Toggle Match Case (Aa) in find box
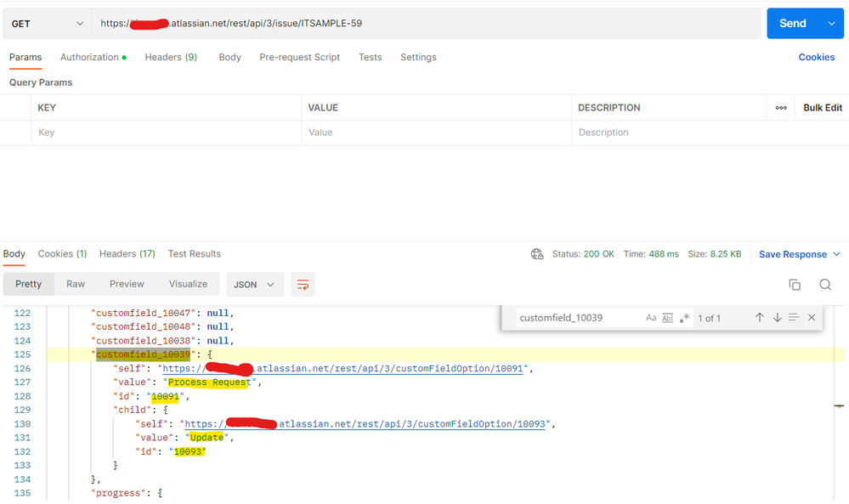The image size is (849, 504). click(651, 318)
